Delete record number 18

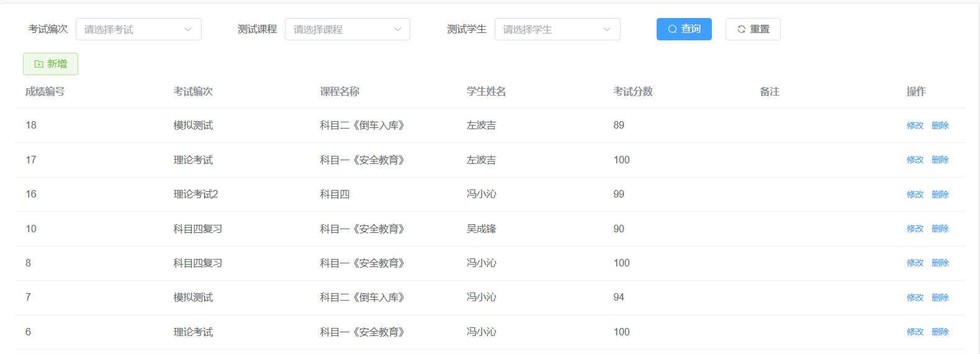(940, 125)
